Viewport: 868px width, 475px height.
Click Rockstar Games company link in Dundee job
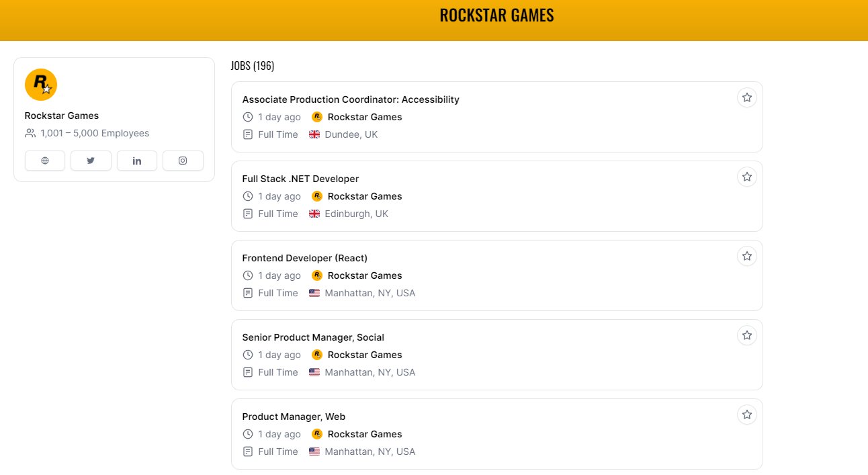click(x=365, y=117)
